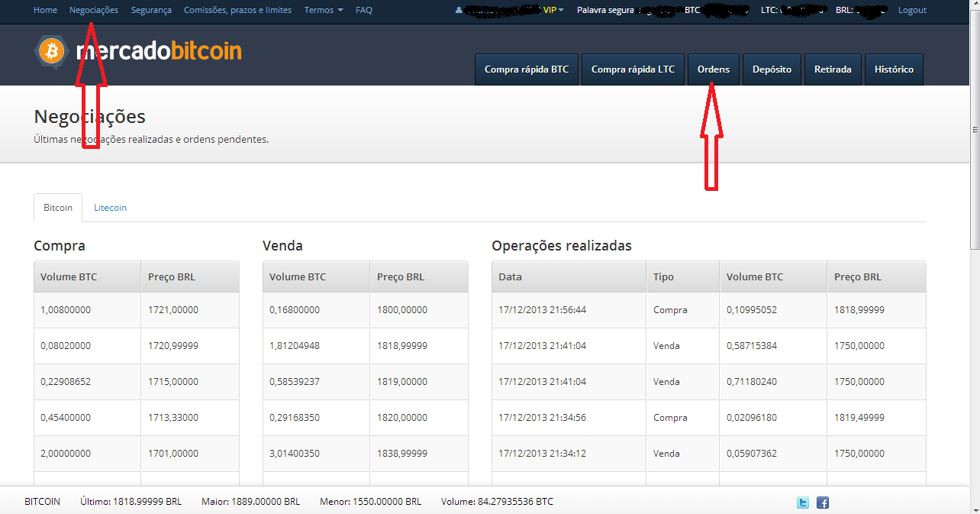
Task: Click Venda price 1819,00000
Action: 402,382
